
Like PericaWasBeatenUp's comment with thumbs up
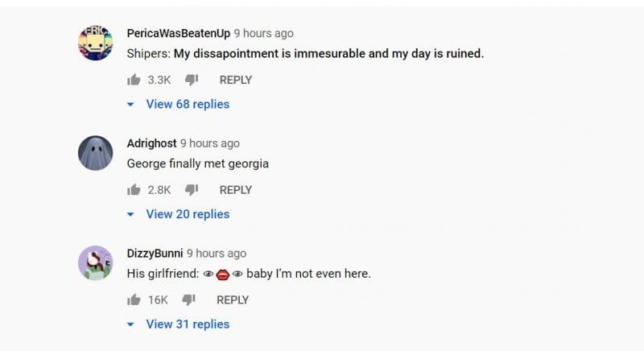point(134,80)
